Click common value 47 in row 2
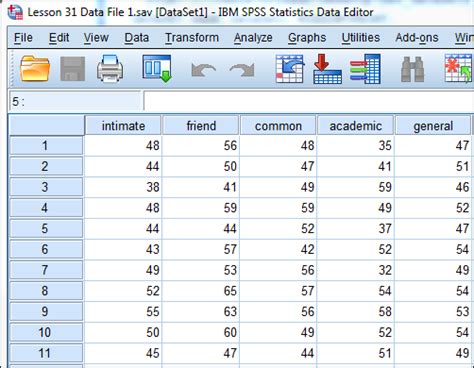Screen dimensions: 474x368 pos(278,166)
